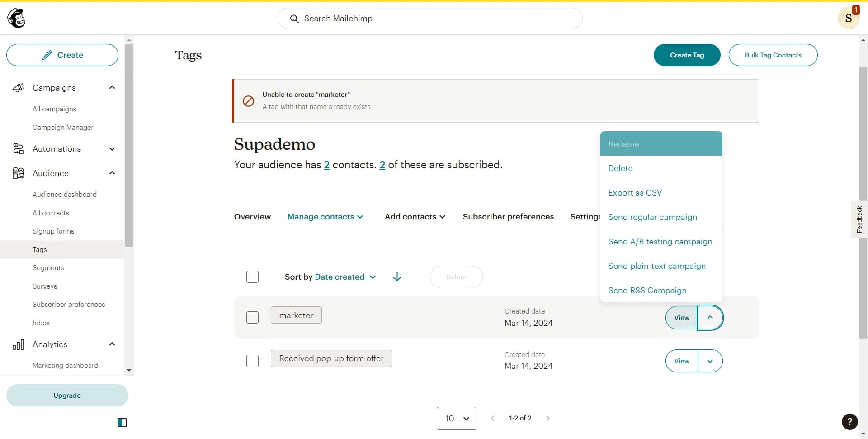868x439 pixels.
Task: Choose Export as CSV from menu
Action: pos(635,193)
